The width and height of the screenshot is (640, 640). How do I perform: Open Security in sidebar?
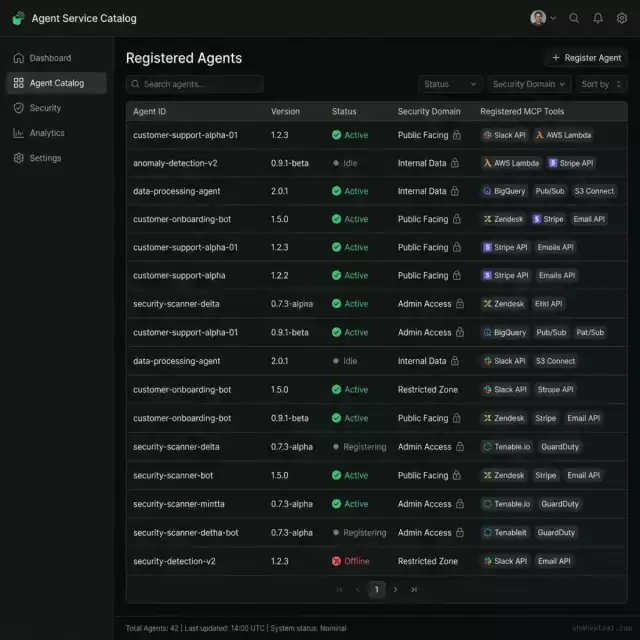click(57, 108)
